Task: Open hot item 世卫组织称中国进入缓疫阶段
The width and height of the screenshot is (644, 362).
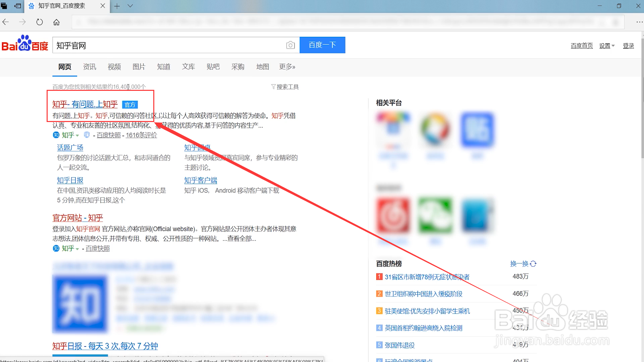Action: [x=424, y=294]
